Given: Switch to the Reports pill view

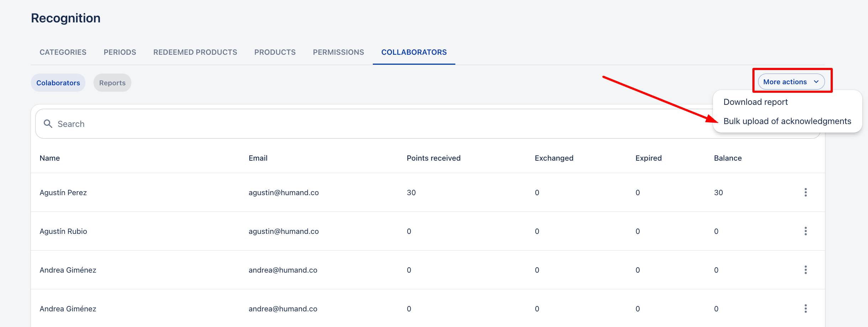Looking at the screenshot, I should tap(112, 83).
